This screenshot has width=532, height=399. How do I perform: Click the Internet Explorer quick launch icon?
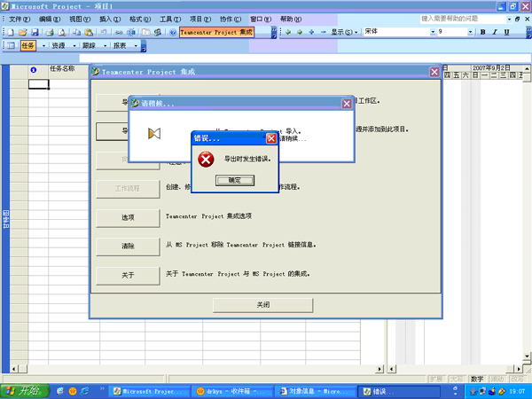pyautogui.click(x=84, y=391)
